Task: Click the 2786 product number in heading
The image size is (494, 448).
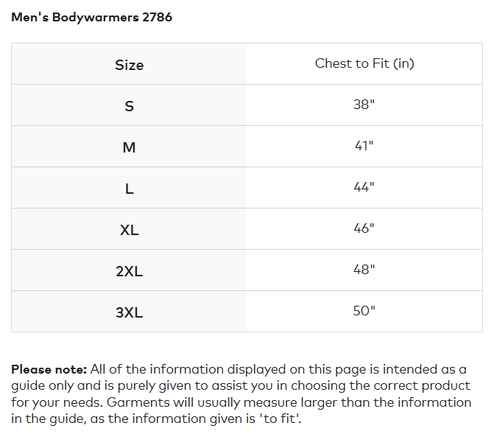Action: (x=156, y=16)
